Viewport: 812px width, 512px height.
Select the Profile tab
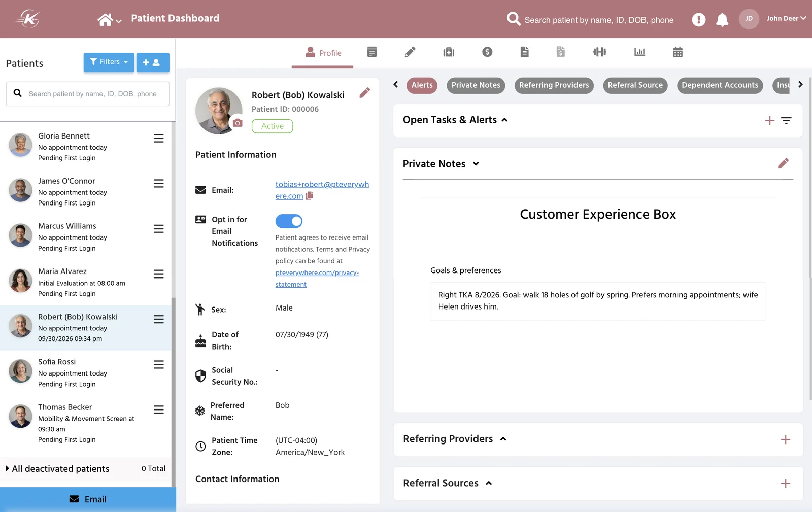point(323,53)
